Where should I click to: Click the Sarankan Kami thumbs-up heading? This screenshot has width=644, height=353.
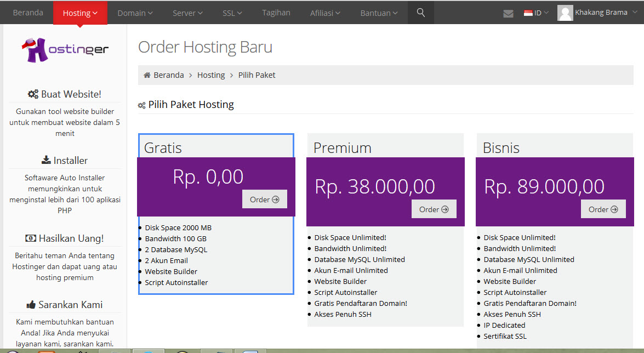pyautogui.click(x=65, y=305)
